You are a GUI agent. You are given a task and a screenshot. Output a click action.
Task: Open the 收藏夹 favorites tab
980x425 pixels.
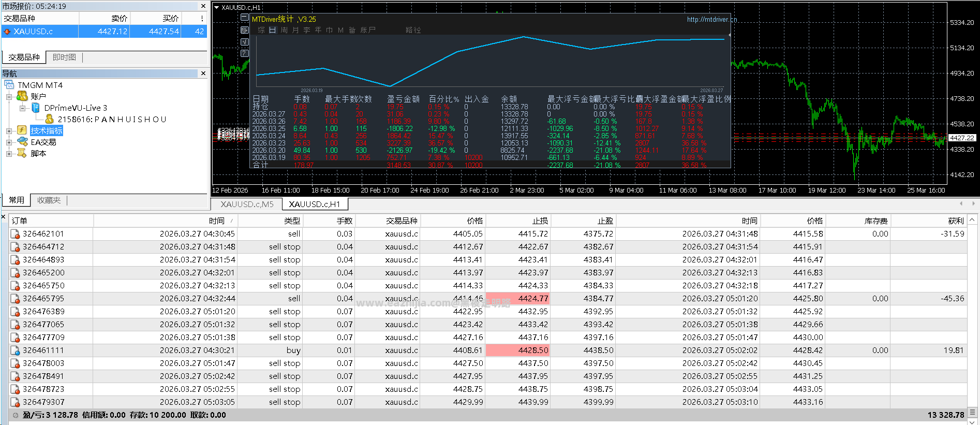(x=49, y=200)
